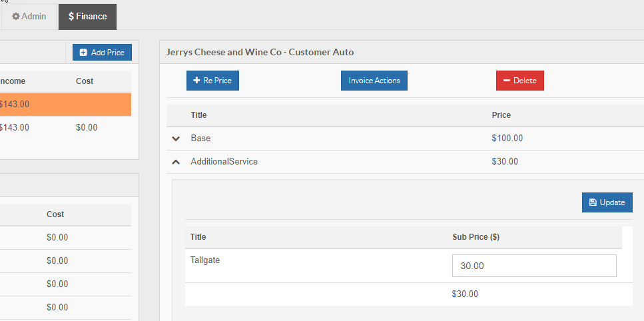Click the gear icon on Admin tab
Screen dimensions: 644x321
16,17
